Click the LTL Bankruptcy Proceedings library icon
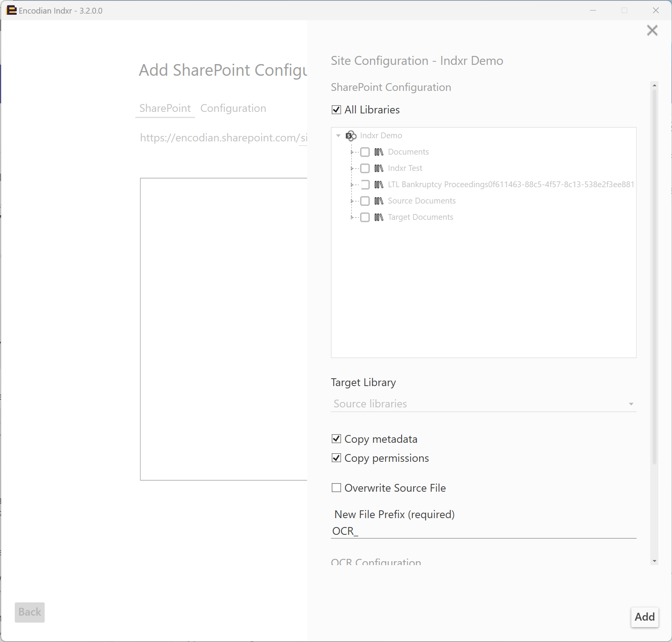This screenshot has width=672, height=642. [x=379, y=184]
